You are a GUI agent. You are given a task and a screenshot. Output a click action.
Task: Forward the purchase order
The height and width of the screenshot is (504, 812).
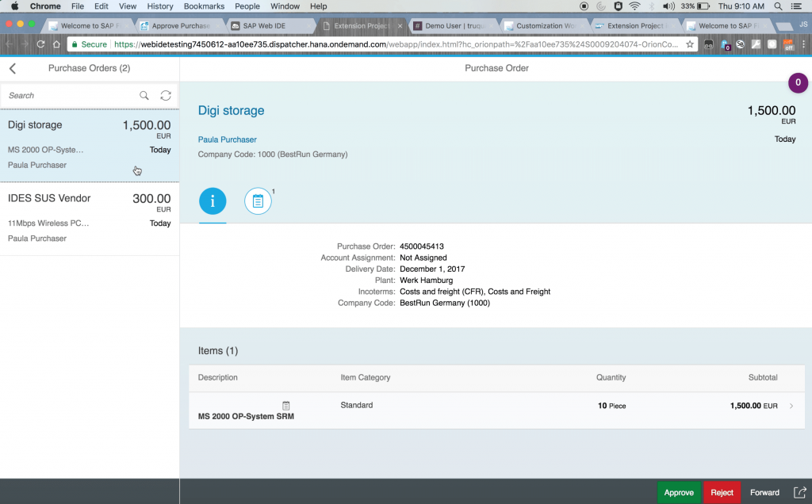point(764,492)
